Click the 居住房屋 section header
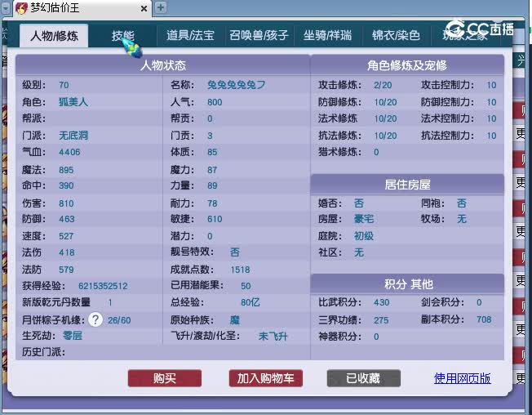 pos(407,185)
